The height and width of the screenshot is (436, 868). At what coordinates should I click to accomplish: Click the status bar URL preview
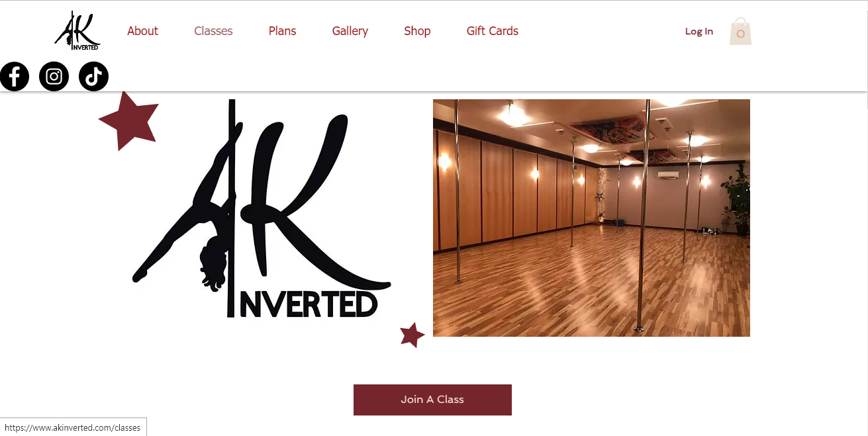pos(73,427)
